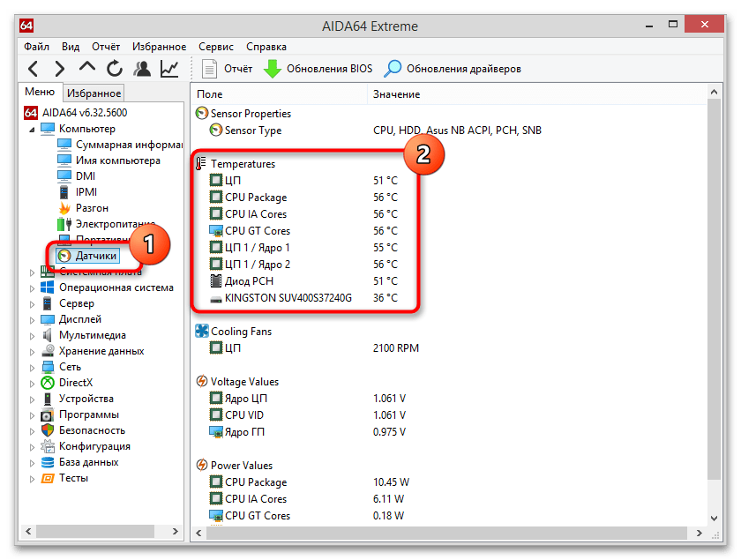
Task: Select the KINGSTON SUV400S37240G row
Action: tap(303, 298)
